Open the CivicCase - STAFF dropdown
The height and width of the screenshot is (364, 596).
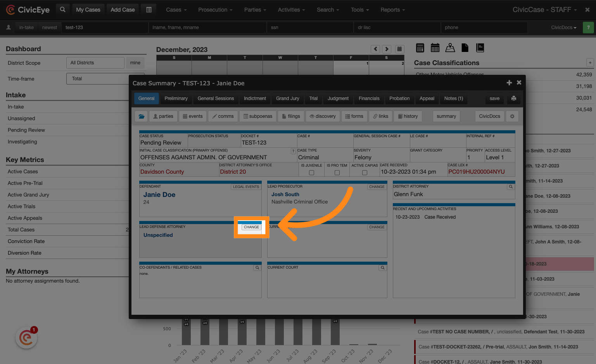pyautogui.click(x=544, y=10)
